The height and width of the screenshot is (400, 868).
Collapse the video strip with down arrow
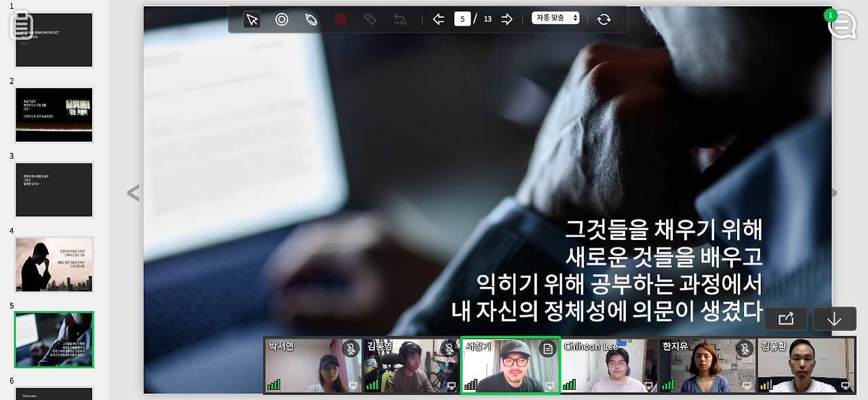click(x=834, y=319)
